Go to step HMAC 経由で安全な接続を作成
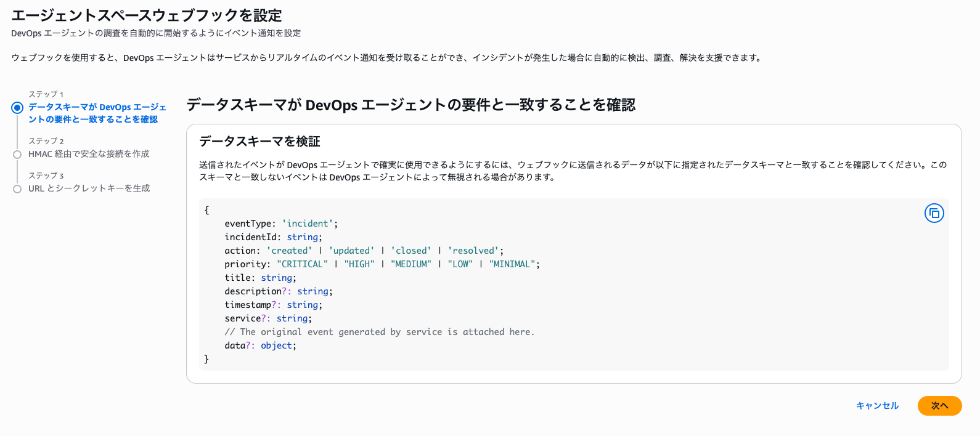Viewport: 980px width, 436px height. point(89,154)
